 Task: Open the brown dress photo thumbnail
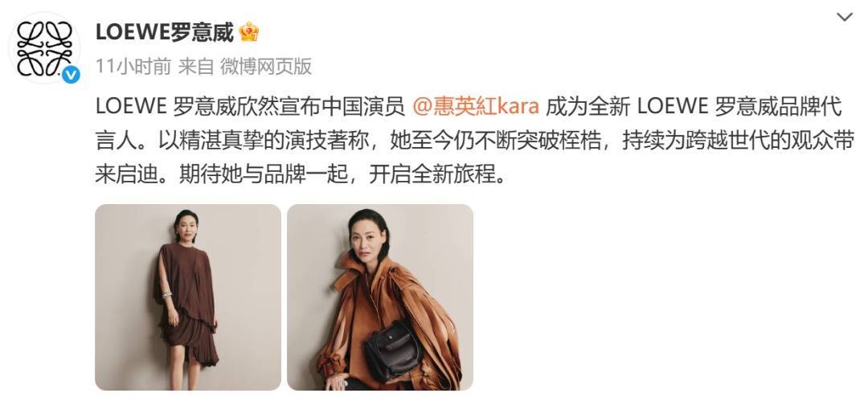coord(187,297)
